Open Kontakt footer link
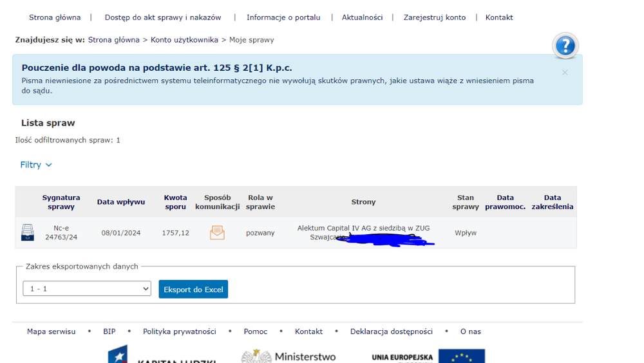 tap(308, 331)
